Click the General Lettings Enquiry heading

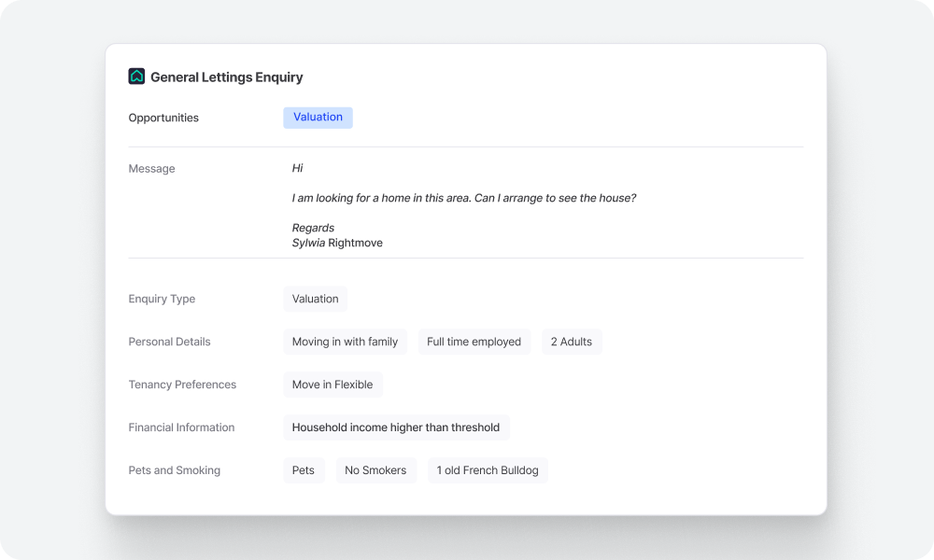pyautogui.click(x=226, y=77)
